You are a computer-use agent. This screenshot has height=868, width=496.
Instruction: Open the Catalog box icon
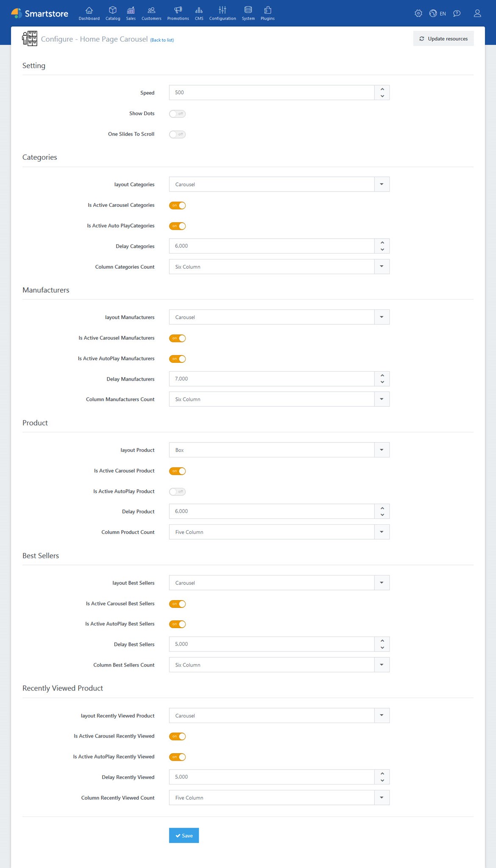(113, 11)
